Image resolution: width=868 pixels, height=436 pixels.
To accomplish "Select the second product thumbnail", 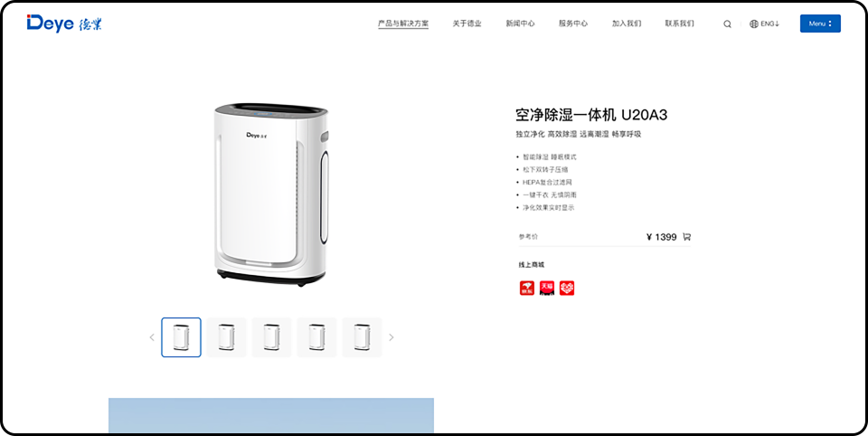I will (226, 337).
